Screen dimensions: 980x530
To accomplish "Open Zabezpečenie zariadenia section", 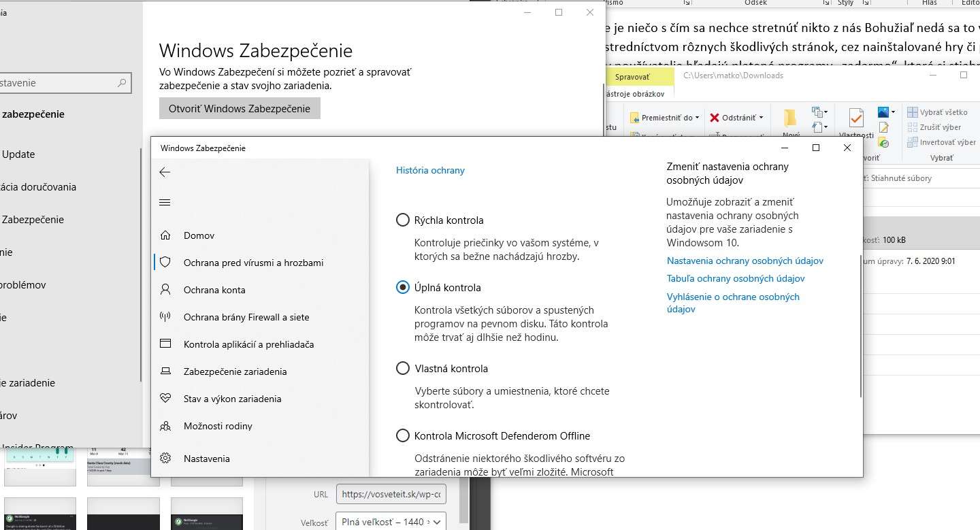I will [x=235, y=371].
